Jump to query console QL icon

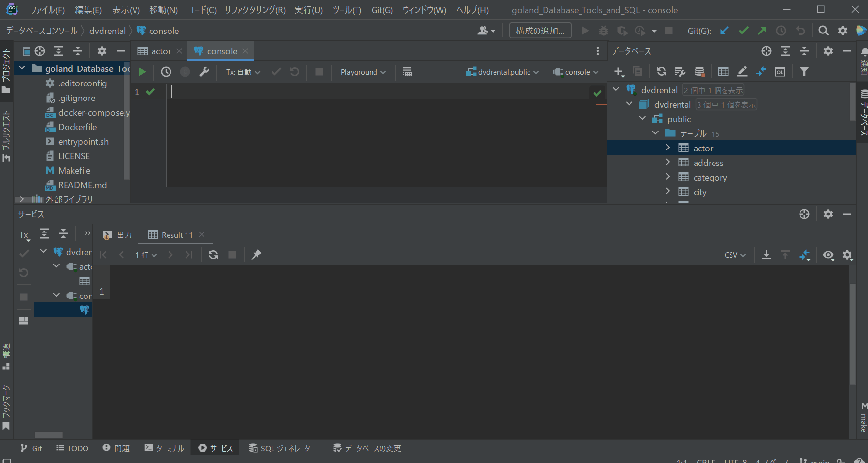click(x=780, y=72)
